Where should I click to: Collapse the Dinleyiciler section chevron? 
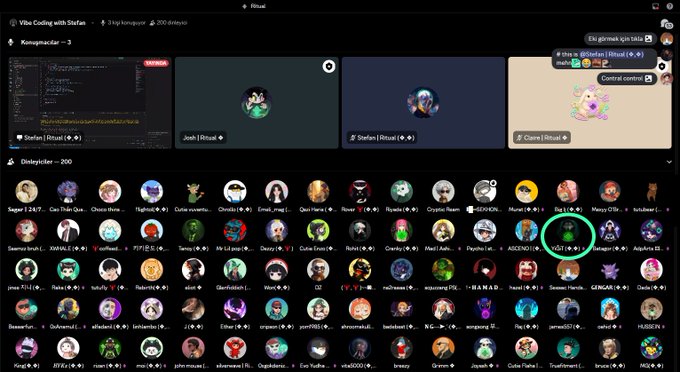click(x=669, y=162)
